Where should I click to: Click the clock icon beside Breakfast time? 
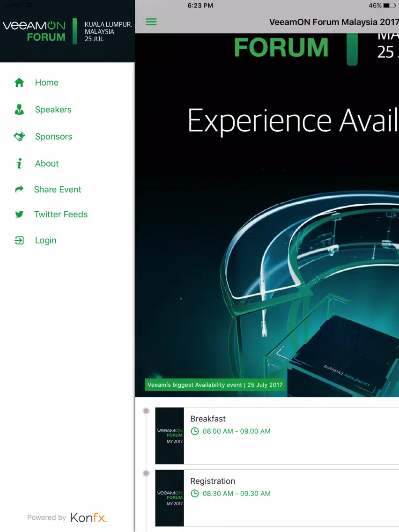point(195,431)
